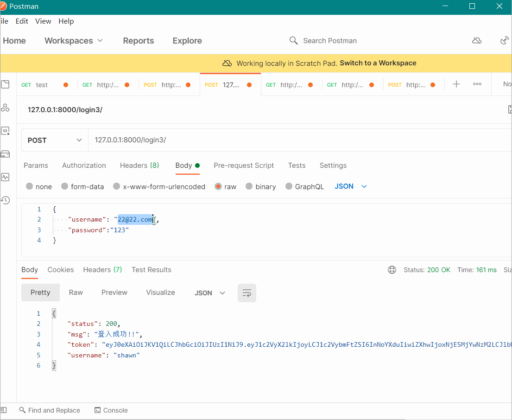The image size is (512, 420).
Task: Open the APIs sidebar icon
Action: click(5, 108)
